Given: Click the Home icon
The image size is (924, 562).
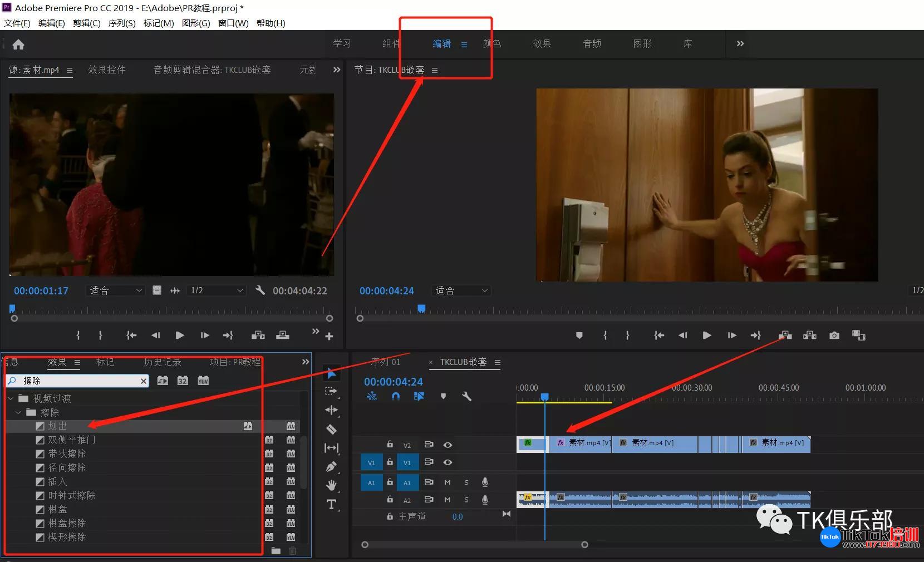Looking at the screenshot, I should click(x=18, y=44).
